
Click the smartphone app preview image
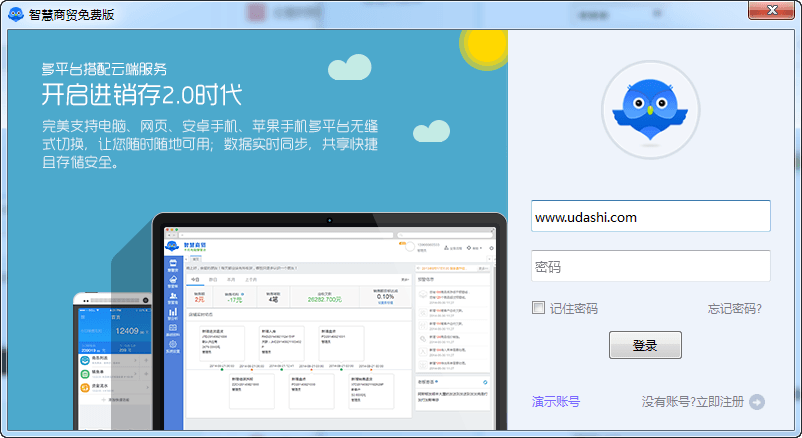click(111, 350)
